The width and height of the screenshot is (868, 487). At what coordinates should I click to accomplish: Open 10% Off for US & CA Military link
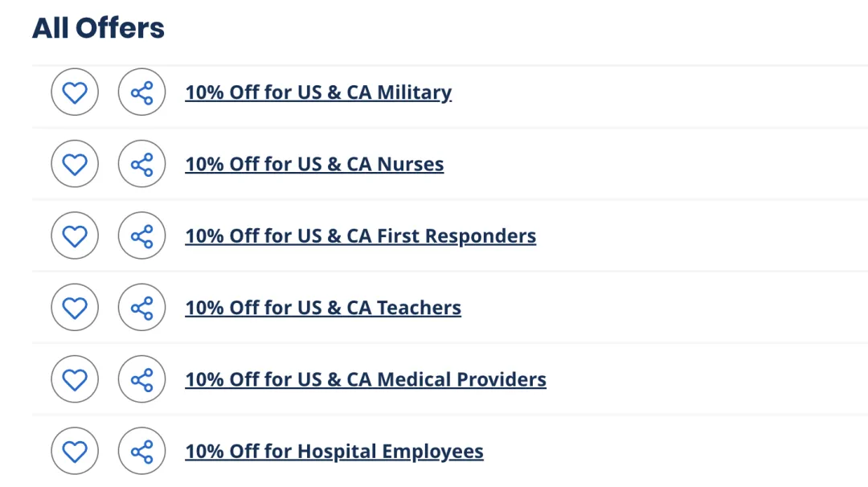(318, 92)
